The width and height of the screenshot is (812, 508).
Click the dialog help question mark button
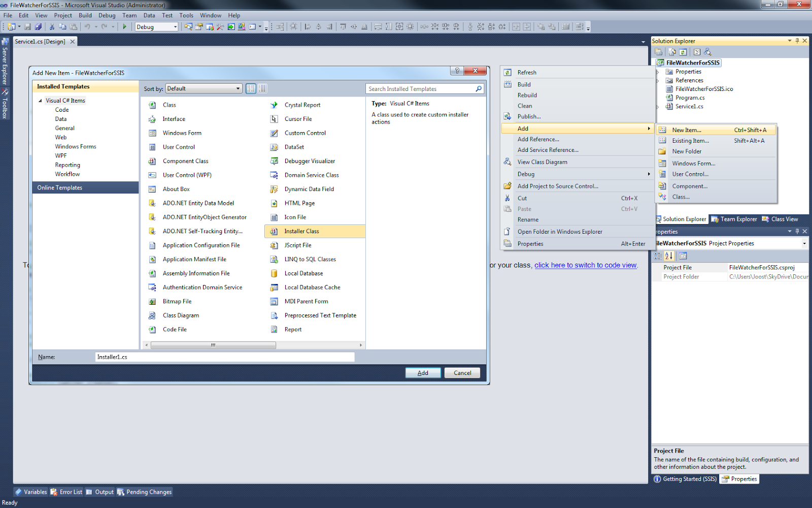(457, 71)
